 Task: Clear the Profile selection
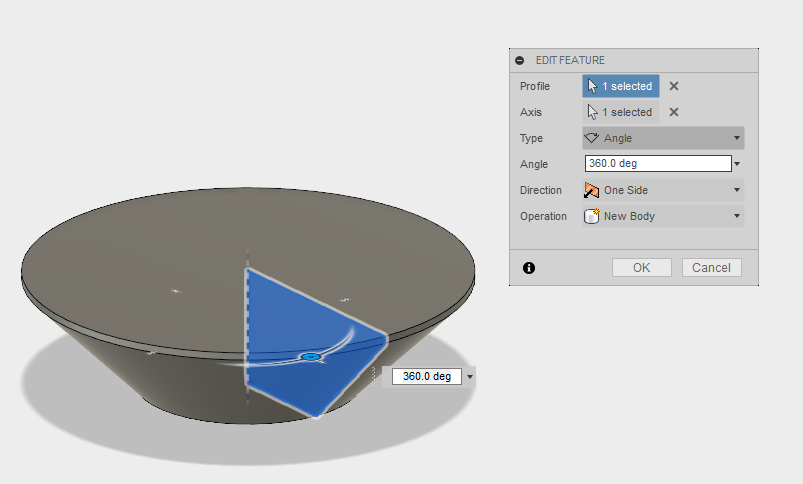tap(674, 86)
